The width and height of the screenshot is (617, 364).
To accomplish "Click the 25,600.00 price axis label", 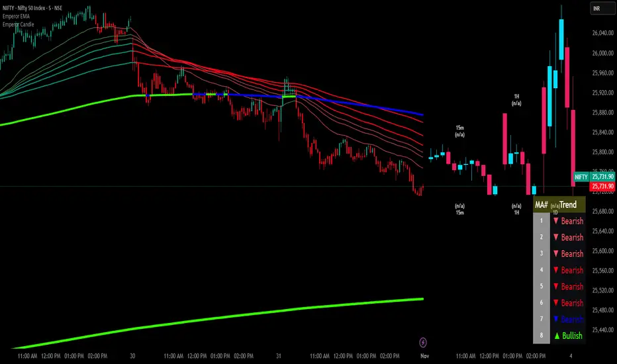I will click(x=603, y=251).
